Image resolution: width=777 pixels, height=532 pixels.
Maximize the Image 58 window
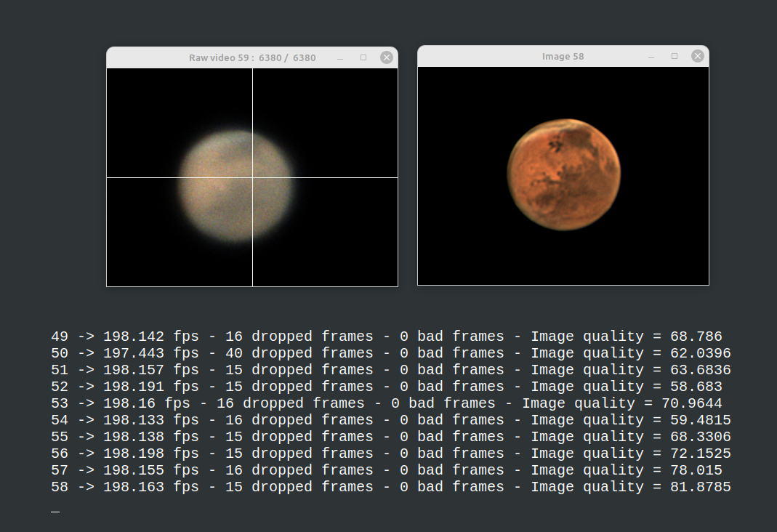(x=675, y=56)
